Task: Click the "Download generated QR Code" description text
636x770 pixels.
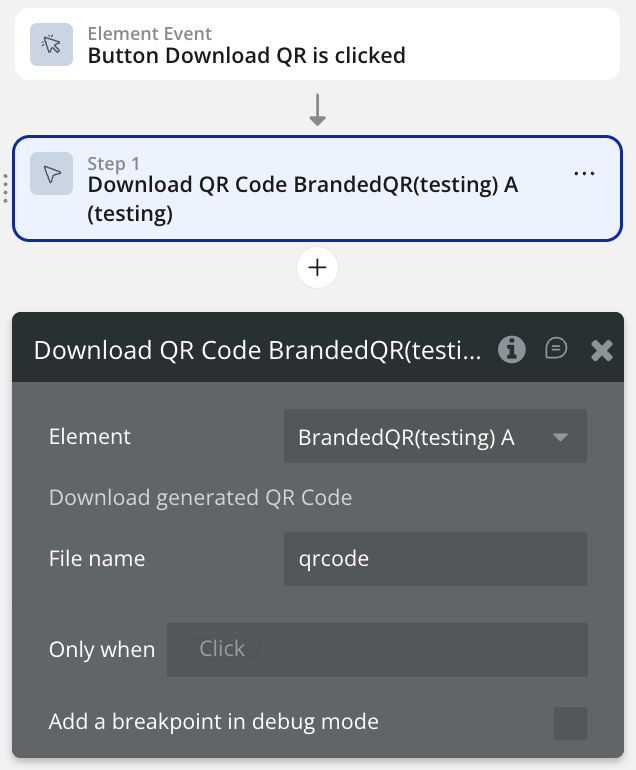Action: [x=200, y=498]
